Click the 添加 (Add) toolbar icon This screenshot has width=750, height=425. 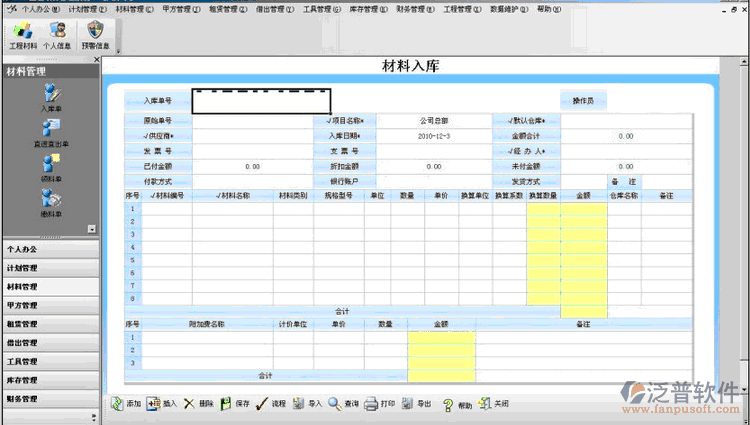117,403
